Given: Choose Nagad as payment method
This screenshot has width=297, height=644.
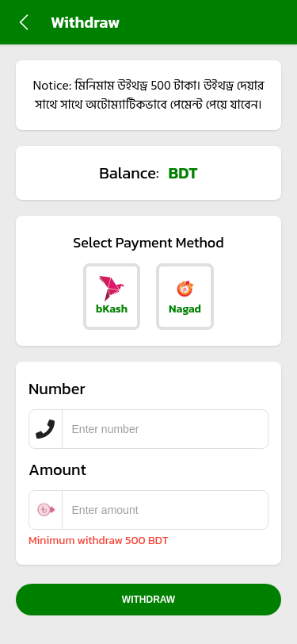Looking at the screenshot, I should point(185,297).
